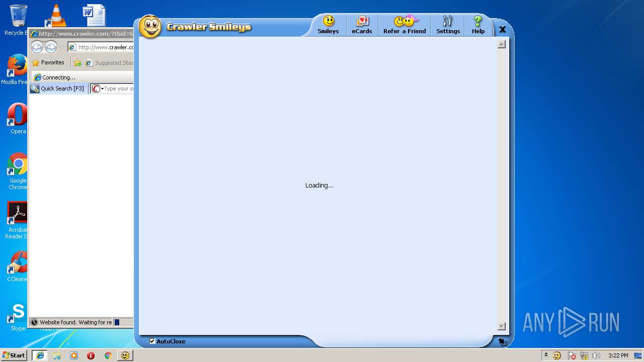Click Quick Search [F3] toolbar button
Screen dimensions: 644x362
point(57,88)
